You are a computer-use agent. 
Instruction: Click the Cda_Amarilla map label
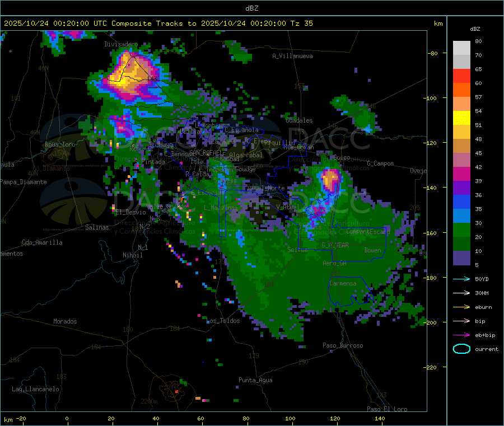coord(42,242)
